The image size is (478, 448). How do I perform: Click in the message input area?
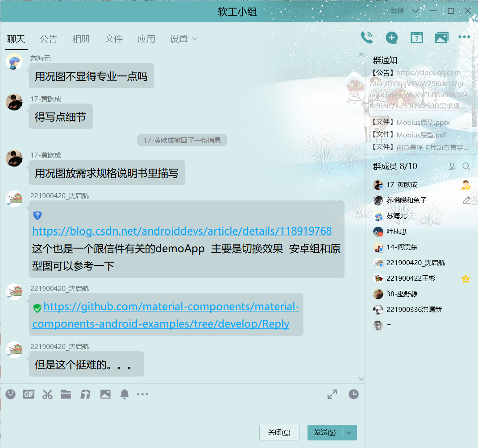tap(182, 413)
